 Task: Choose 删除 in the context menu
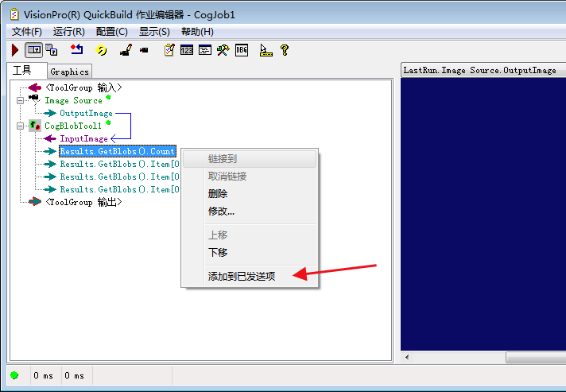pos(250,194)
